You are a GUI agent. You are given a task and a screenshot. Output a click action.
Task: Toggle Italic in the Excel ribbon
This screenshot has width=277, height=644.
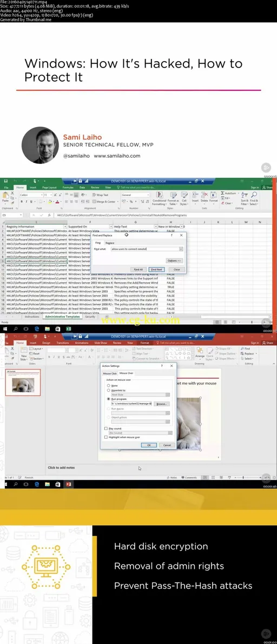tap(27, 202)
